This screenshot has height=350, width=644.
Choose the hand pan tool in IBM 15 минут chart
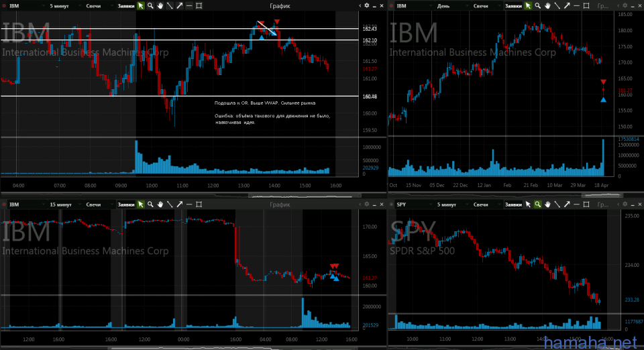coord(160,205)
